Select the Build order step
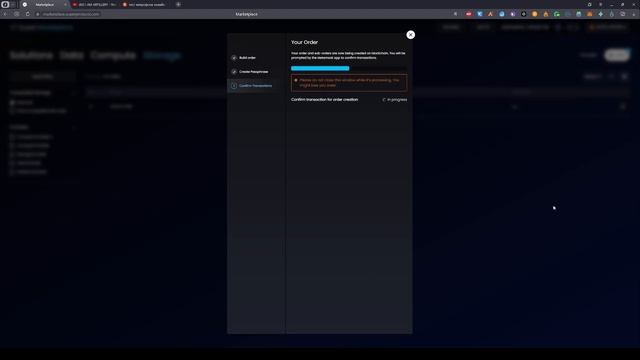Screen dimensions: 640x360 coord(247,58)
